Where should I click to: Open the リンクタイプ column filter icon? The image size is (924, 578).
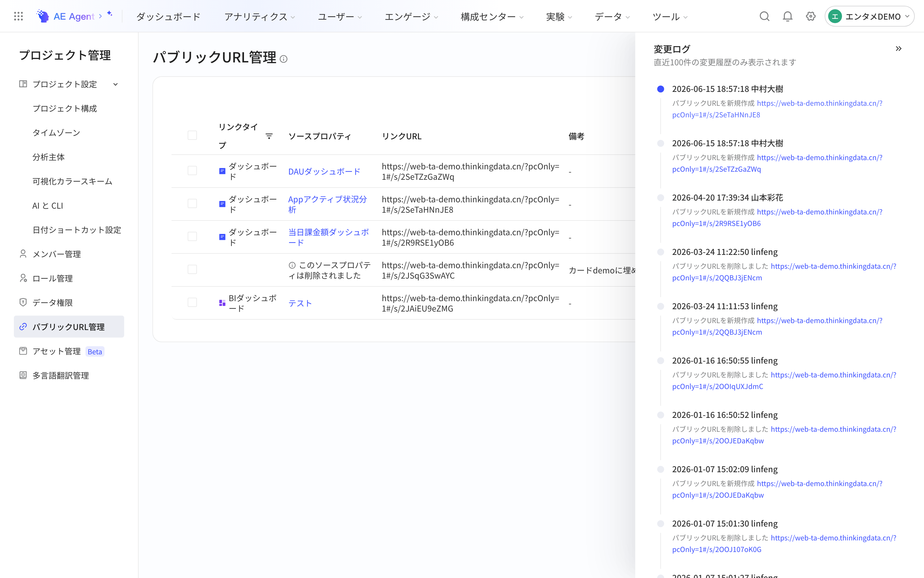click(269, 136)
